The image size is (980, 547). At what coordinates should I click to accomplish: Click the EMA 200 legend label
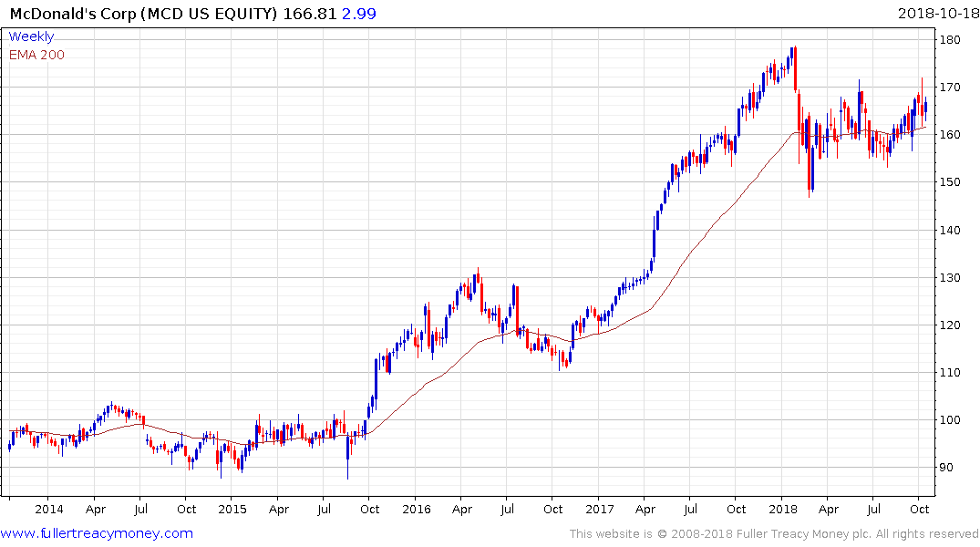point(36,55)
